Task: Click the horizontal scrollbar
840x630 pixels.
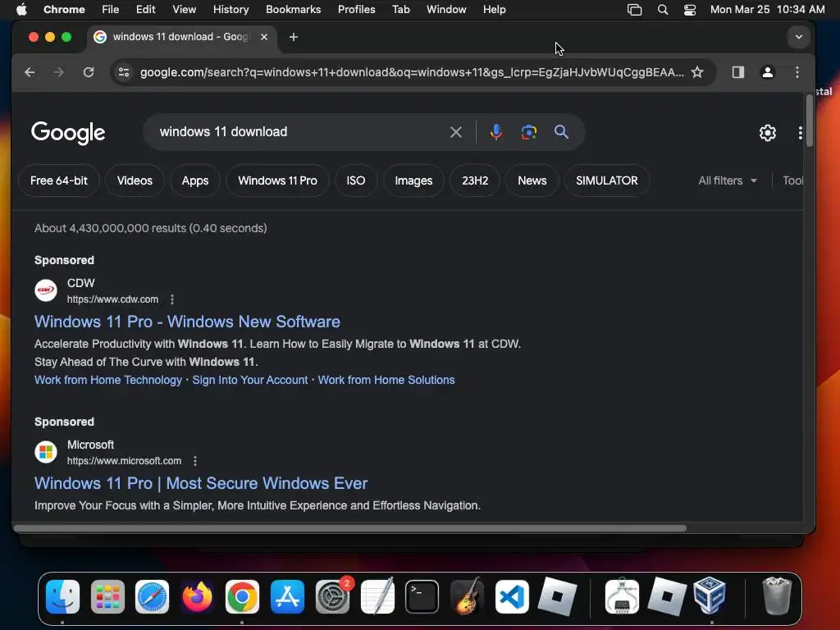Action: click(x=349, y=528)
